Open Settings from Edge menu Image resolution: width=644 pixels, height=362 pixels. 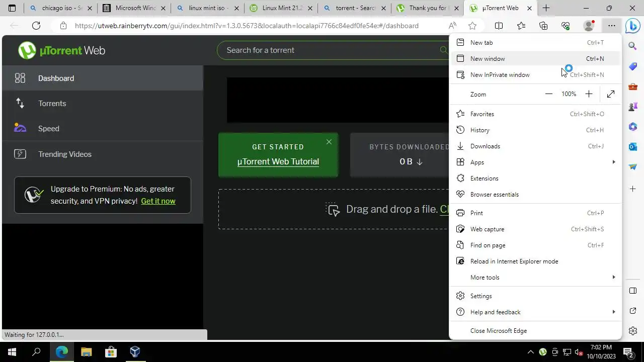pos(535,296)
